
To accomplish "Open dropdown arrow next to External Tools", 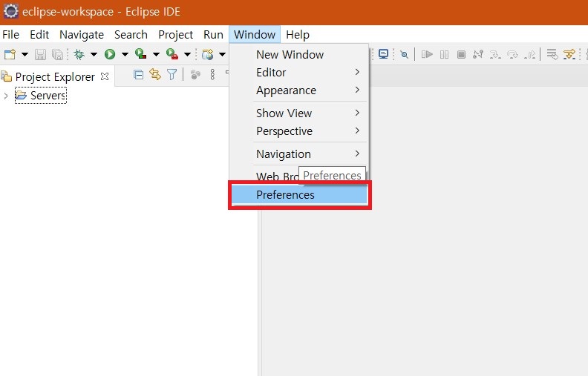I will click(x=187, y=54).
